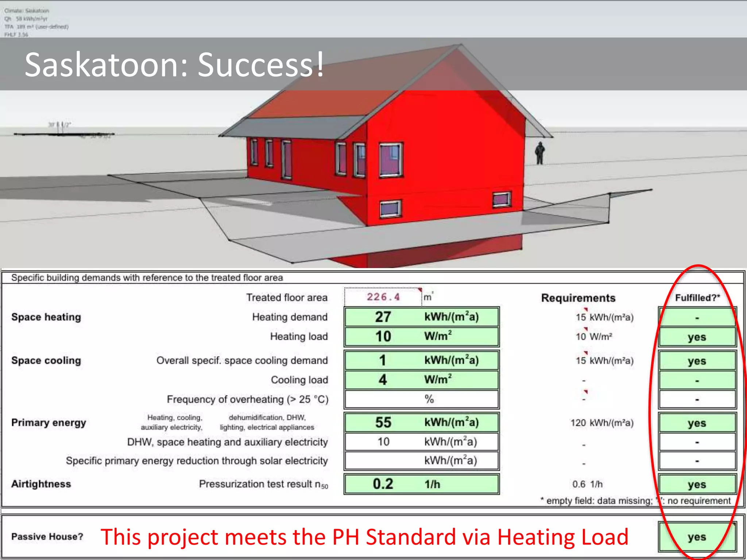Select the large upper window on the gable wall
The image size is (747, 560).
(x=391, y=160)
